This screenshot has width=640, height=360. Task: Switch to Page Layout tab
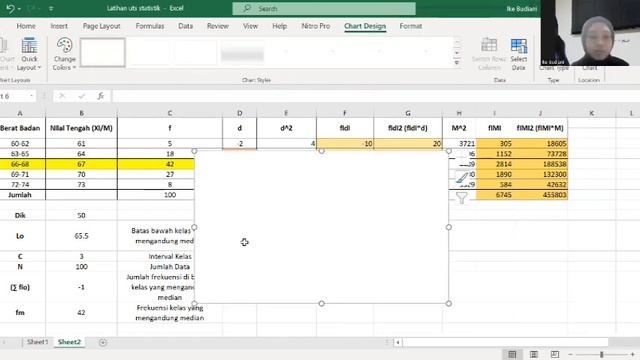coord(101,26)
